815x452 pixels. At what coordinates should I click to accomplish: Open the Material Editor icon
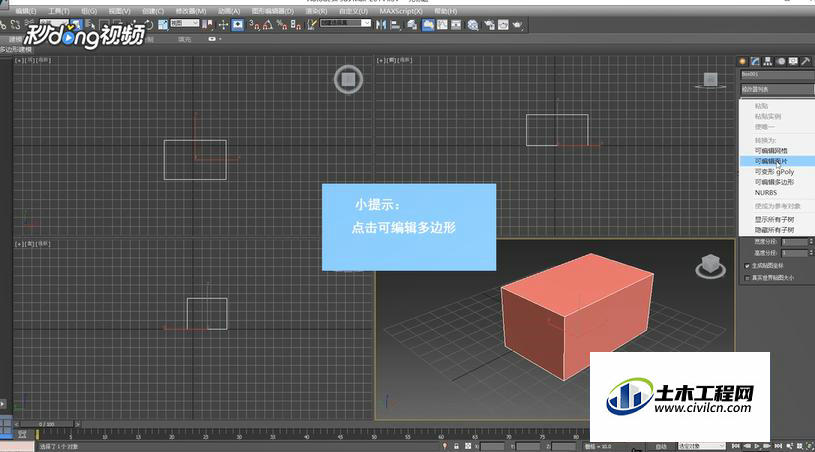[472, 24]
